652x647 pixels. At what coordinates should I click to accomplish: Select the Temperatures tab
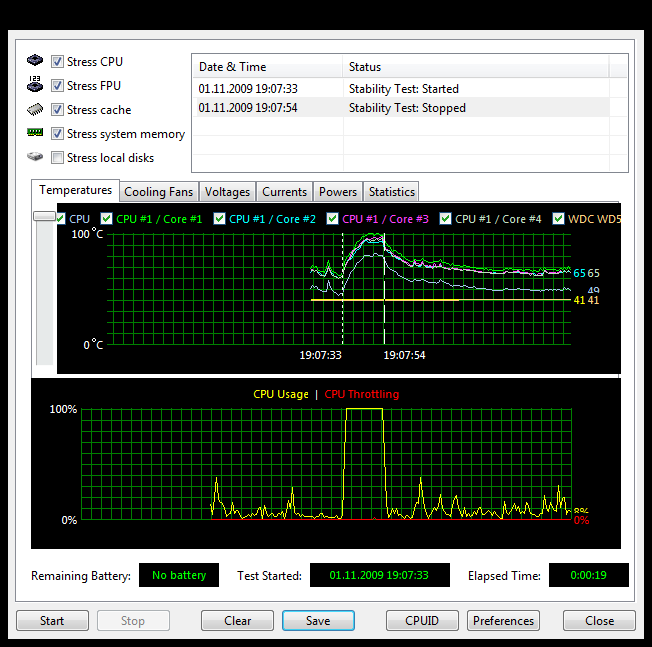pos(76,190)
